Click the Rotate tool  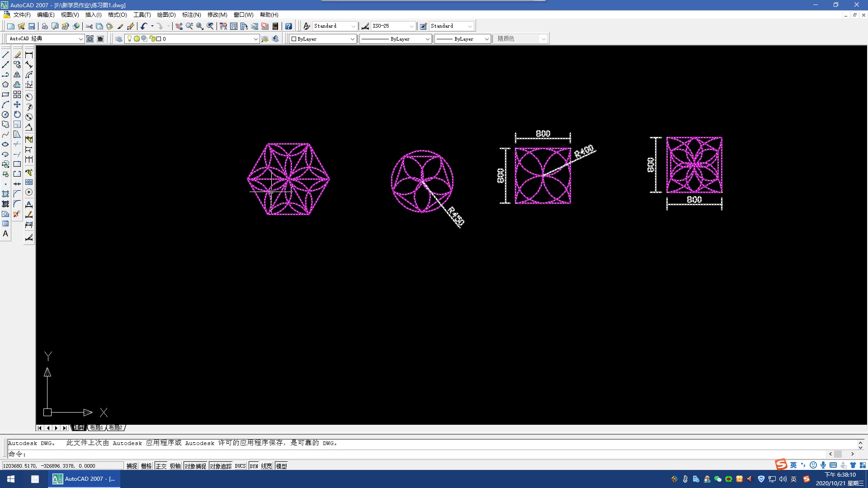[x=17, y=114]
